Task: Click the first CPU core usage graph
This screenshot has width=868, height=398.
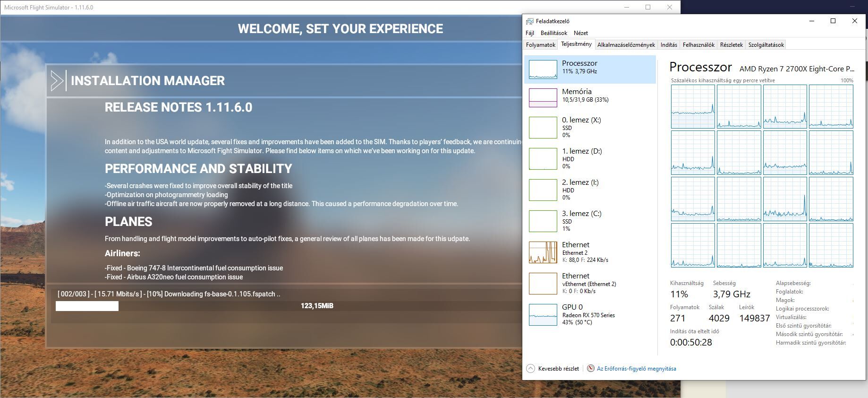Action: (x=693, y=106)
